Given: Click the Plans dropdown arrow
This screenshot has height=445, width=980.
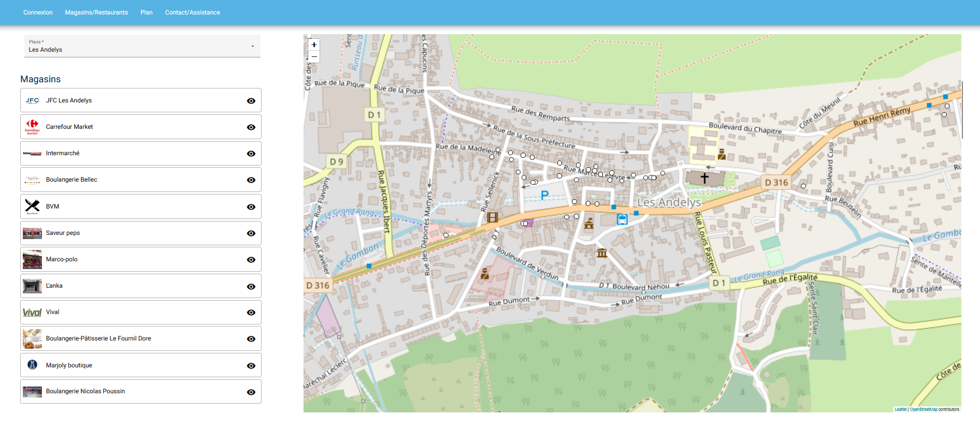Looking at the screenshot, I should click(x=253, y=47).
